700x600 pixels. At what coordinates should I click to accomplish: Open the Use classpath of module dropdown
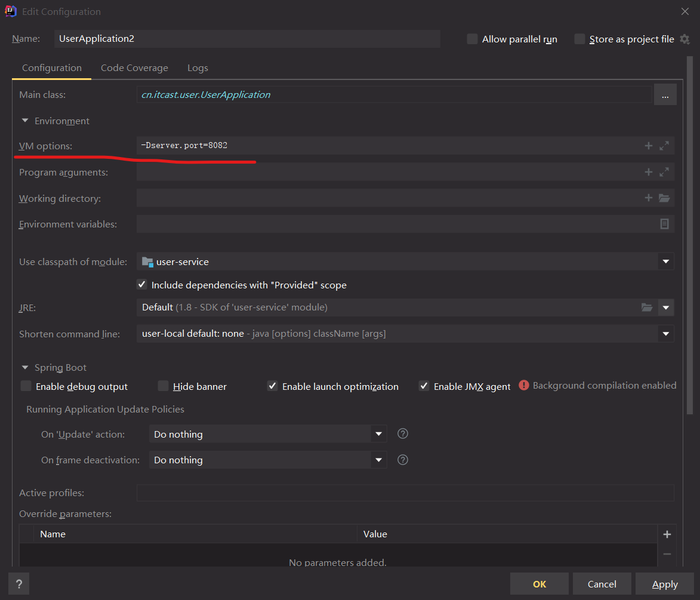click(665, 261)
